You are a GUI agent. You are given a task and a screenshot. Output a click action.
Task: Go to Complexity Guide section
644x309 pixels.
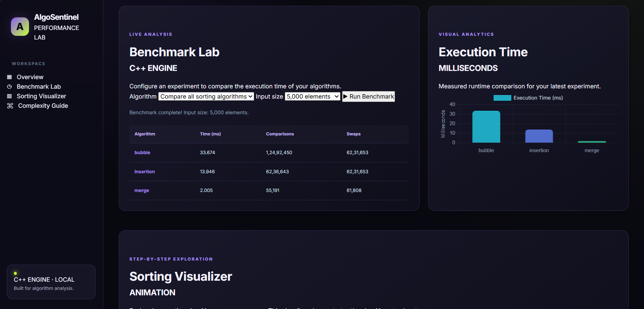click(x=43, y=106)
